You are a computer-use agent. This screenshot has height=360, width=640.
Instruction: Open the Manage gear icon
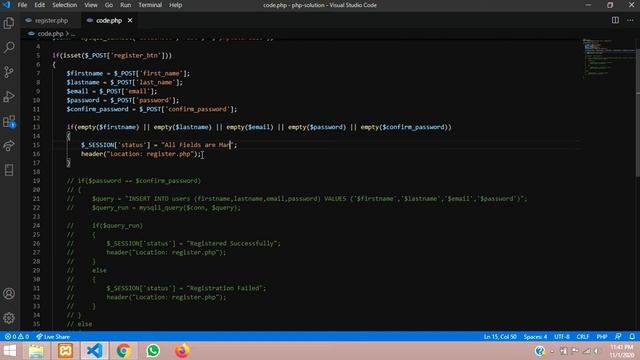point(9,318)
